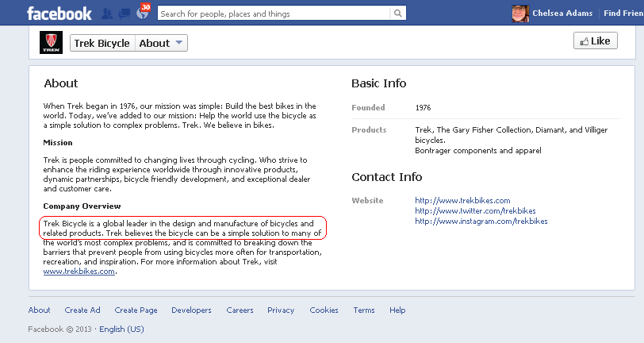Click Chelsea Adams profile picture
Screen dimensions: 644x343
tap(520, 13)
